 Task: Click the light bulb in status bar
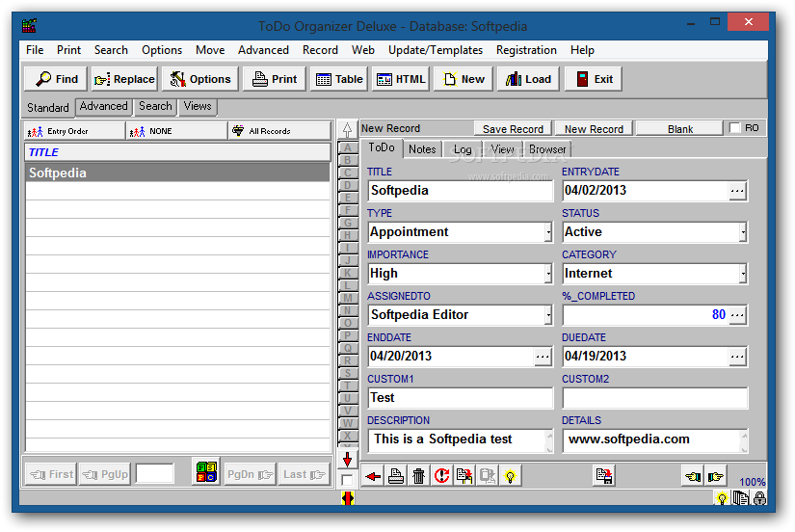[x=722, y=498]
